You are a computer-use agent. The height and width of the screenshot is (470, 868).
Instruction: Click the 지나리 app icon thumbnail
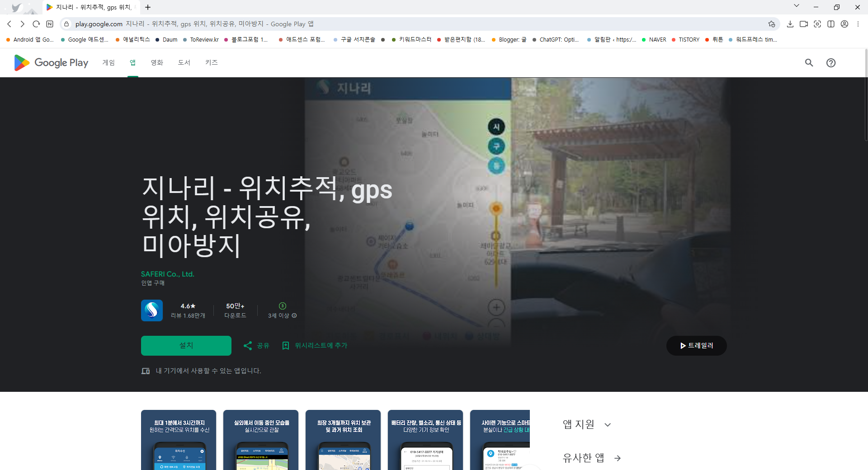point(151,310)
